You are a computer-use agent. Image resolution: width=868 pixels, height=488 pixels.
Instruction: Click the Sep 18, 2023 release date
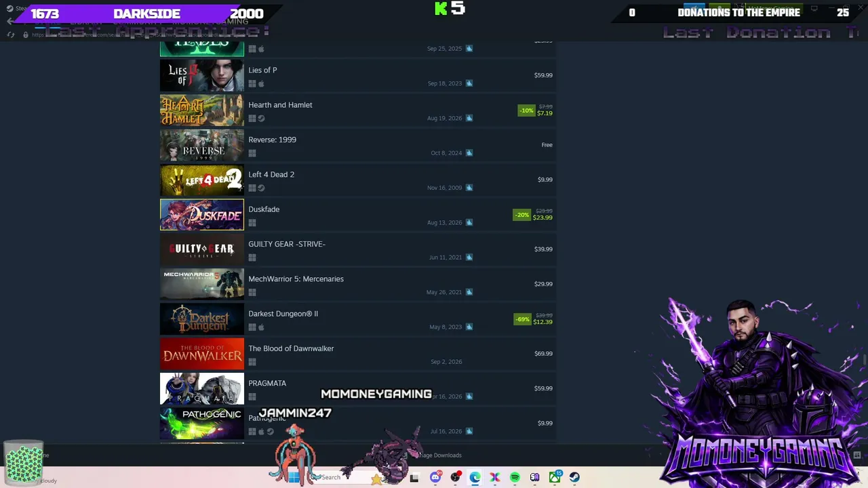tap(445, 83)
